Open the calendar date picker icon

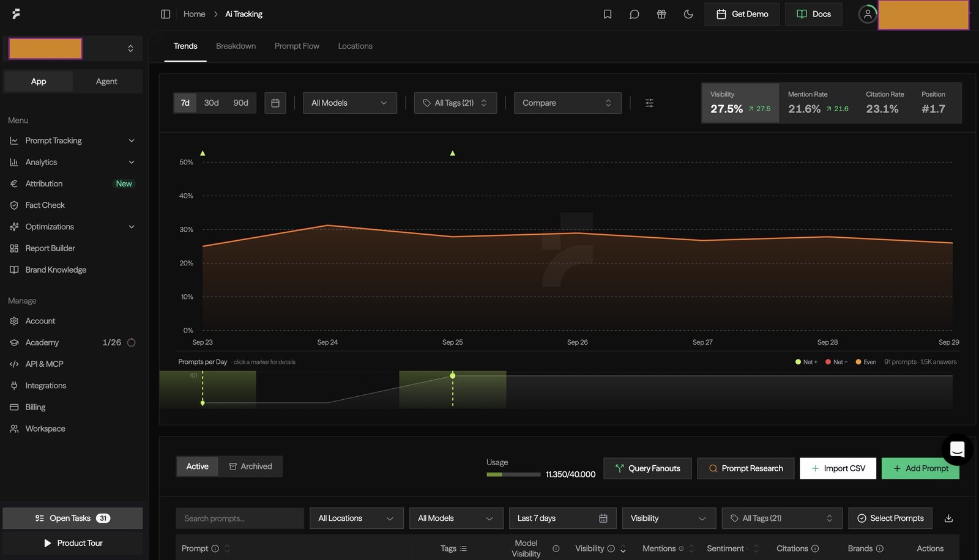pyautogui.click(x=275, y=103)
